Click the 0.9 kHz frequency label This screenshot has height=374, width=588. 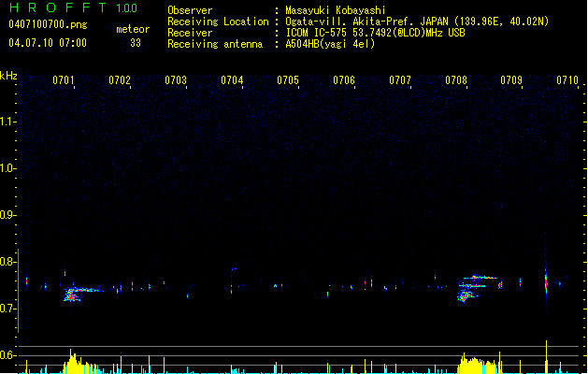[7, 215]
